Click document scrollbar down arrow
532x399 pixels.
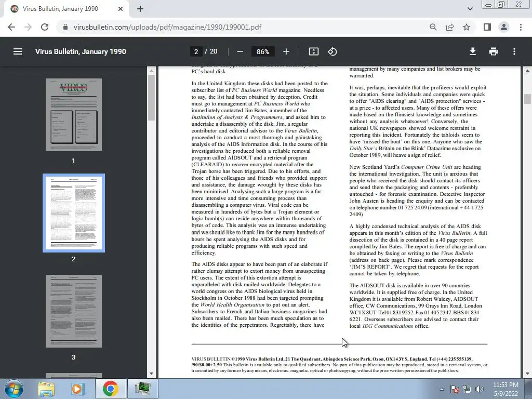(x=527, y=374)
